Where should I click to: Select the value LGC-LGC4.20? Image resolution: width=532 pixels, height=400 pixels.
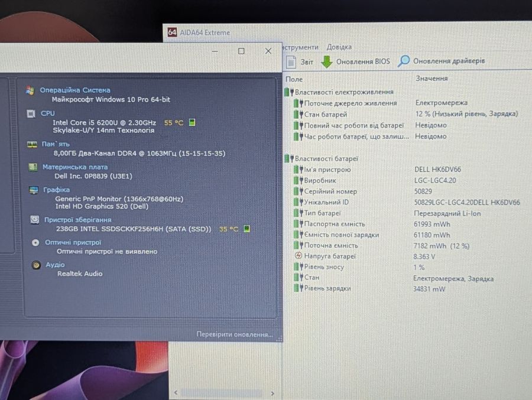click(435, 180)
